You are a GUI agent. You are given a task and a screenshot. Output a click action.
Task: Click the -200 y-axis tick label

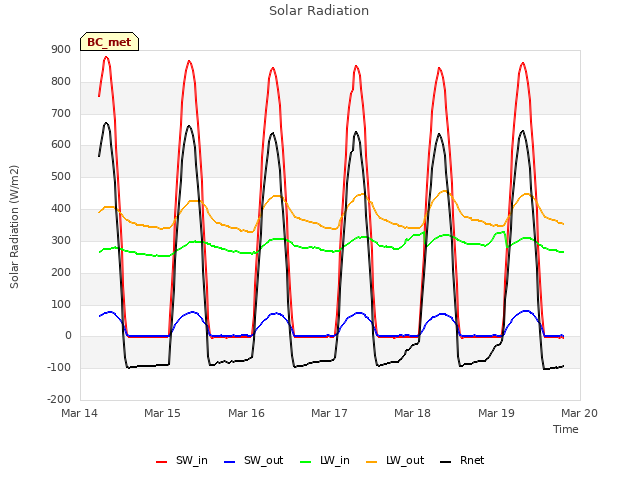tap(59, 399)
